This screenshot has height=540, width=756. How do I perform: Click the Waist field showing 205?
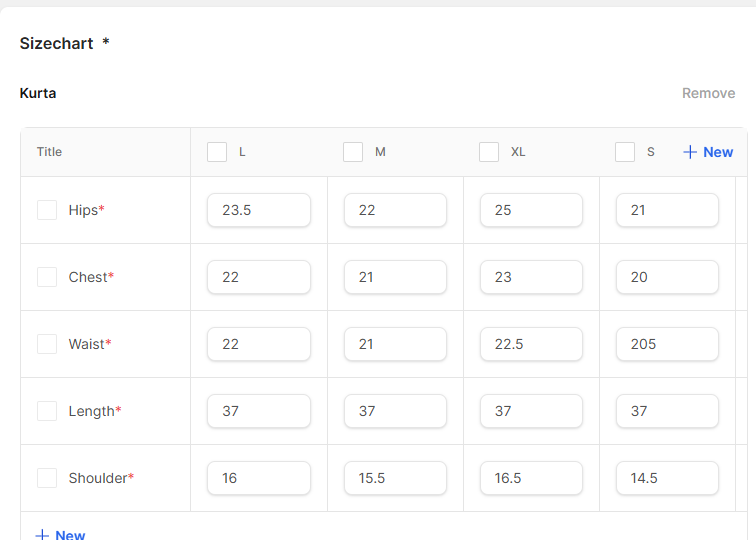[667, 344]
